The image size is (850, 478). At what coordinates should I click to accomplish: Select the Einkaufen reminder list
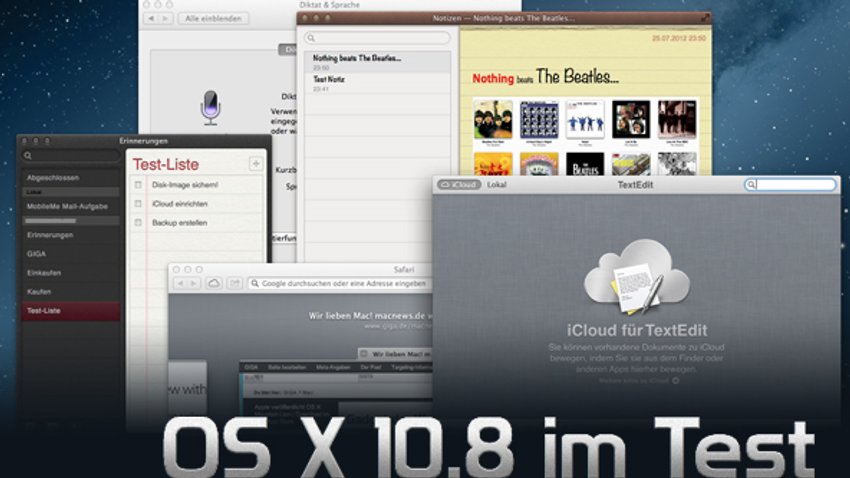[x=71, y=273]
